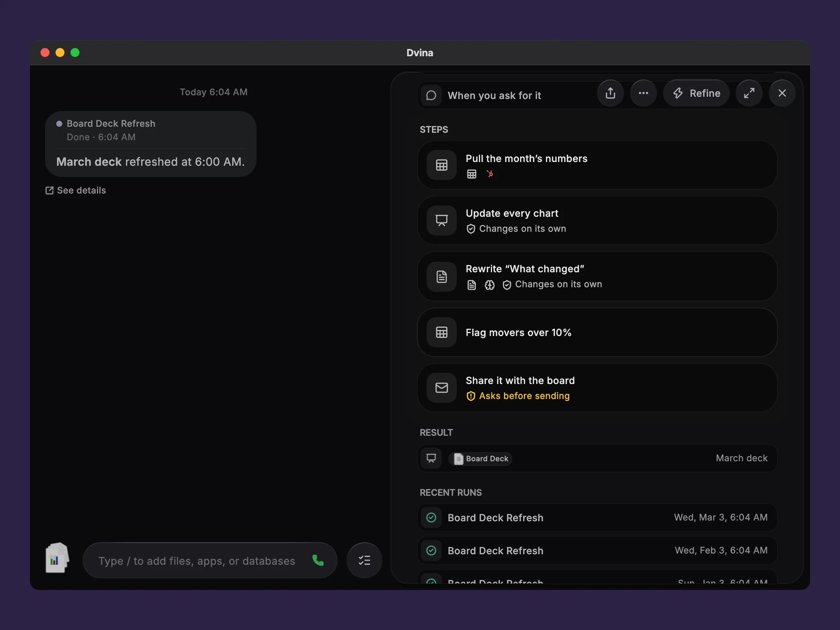Click the success check icon on Feb 3 run
The width and height of the screenshot is (840, 630).
tap(431, 550)
